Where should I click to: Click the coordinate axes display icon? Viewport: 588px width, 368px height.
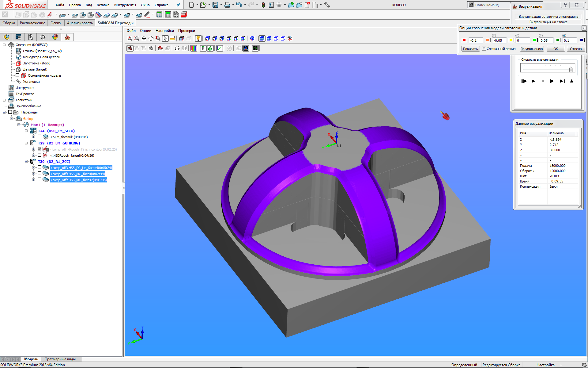(220, 48)
